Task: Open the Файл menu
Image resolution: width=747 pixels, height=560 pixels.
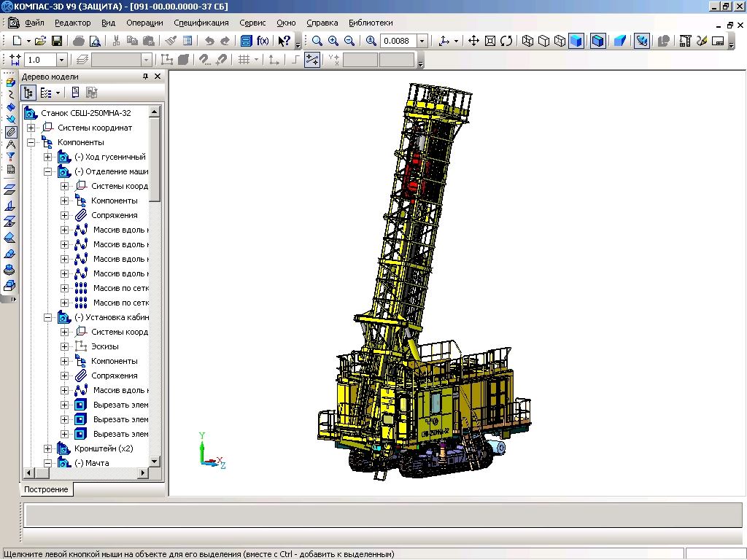Action: coord(34,23)
